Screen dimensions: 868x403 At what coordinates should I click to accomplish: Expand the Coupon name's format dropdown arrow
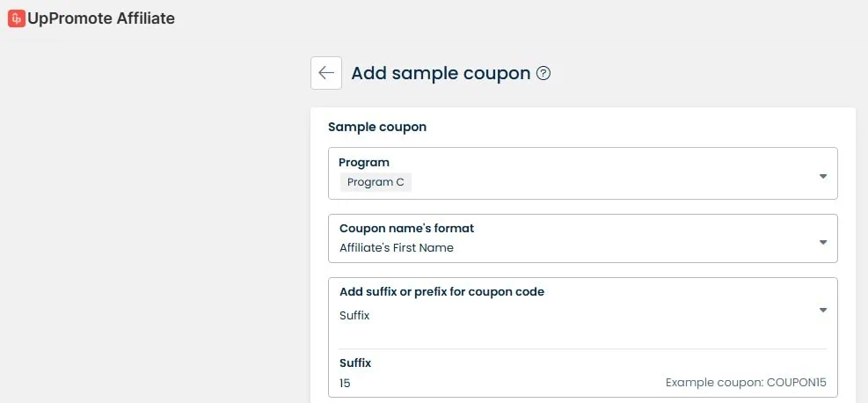tap(823, 242)
